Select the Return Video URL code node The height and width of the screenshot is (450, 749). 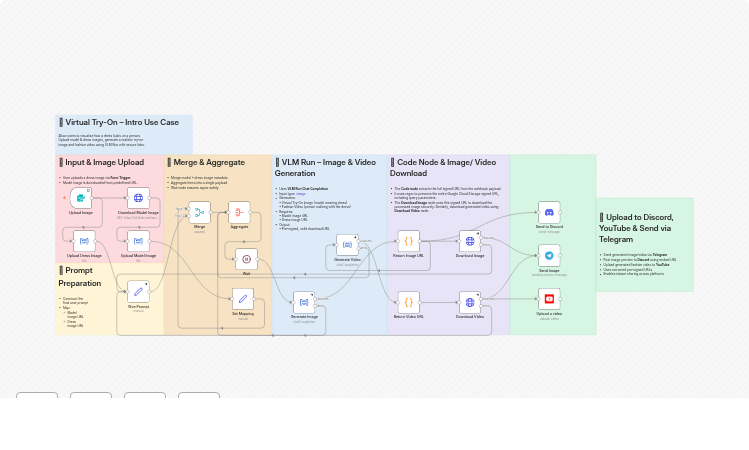tap(408, 301)
